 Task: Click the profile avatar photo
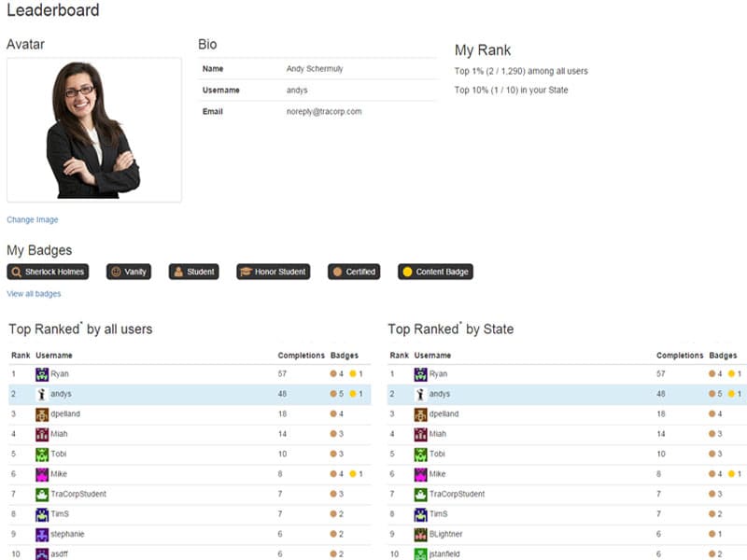[93, 130]
